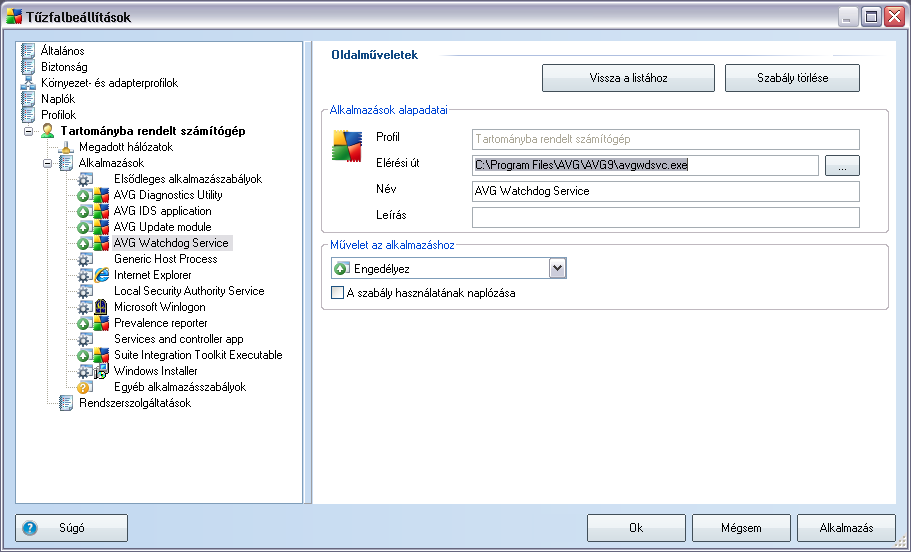Click Vissza a listához button

point(628,78)
